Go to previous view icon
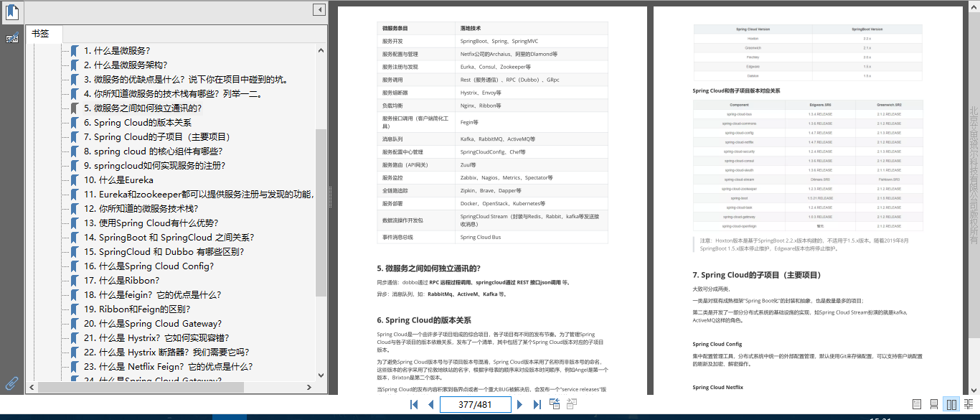 coord(555,405)
